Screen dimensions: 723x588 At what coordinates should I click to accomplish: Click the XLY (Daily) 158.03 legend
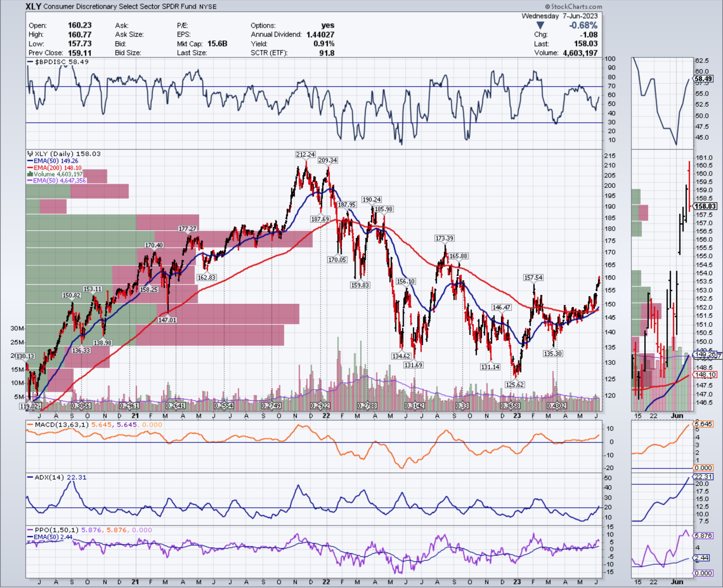pos(64,154)
